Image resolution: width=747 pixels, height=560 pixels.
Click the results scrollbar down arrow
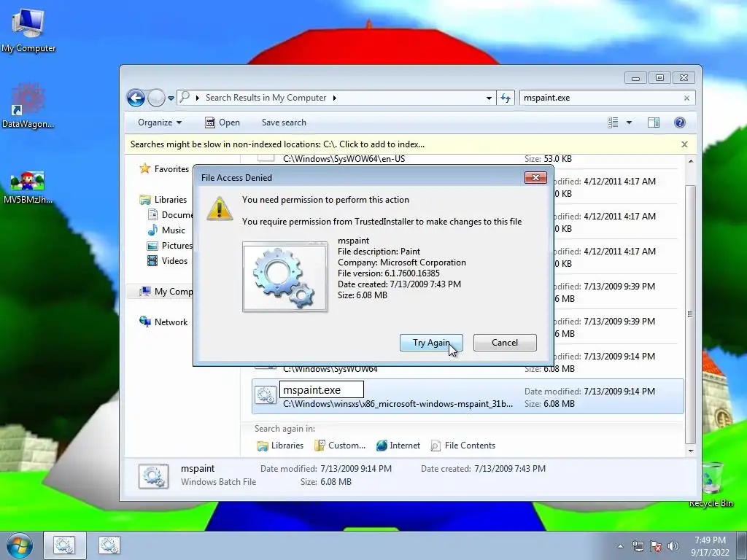pos(691,451)
